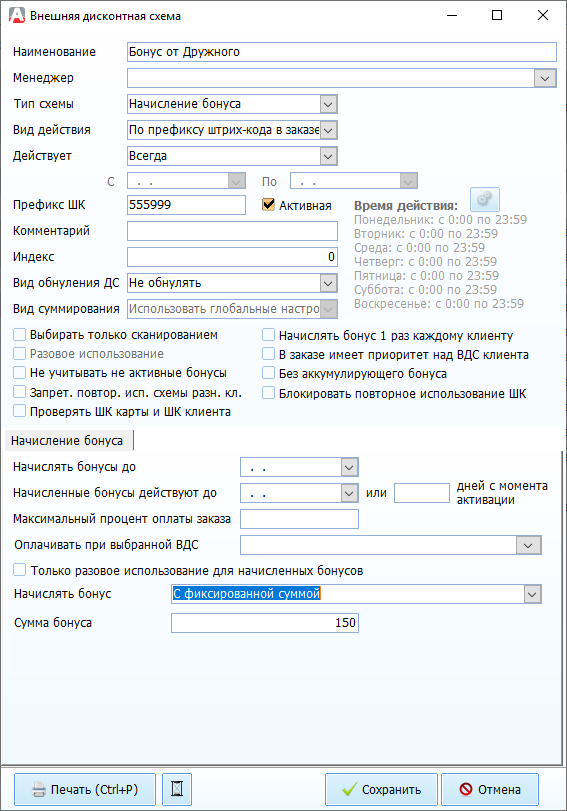Click the Пятница: с 0:00 по 23:59 line

pyautogui.click(x=426, y=276)
